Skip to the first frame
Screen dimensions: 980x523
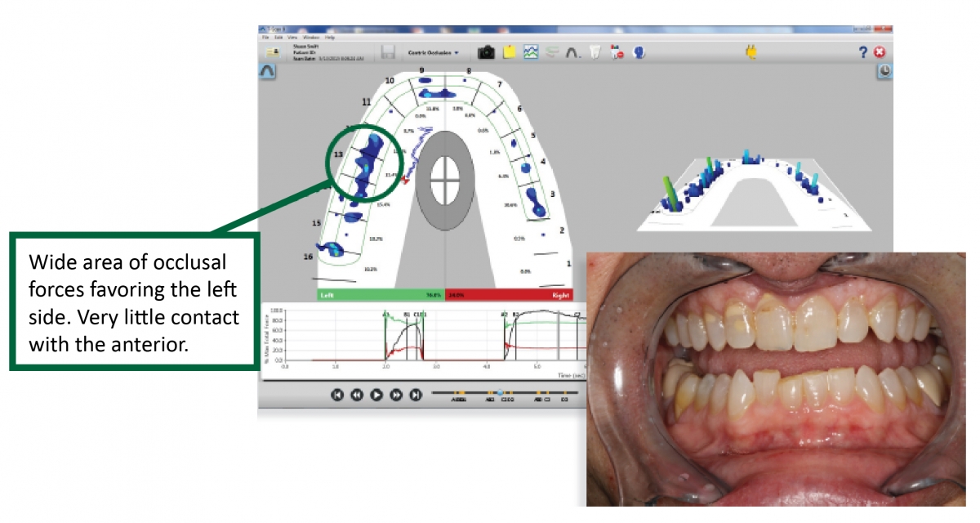[337, 395]
